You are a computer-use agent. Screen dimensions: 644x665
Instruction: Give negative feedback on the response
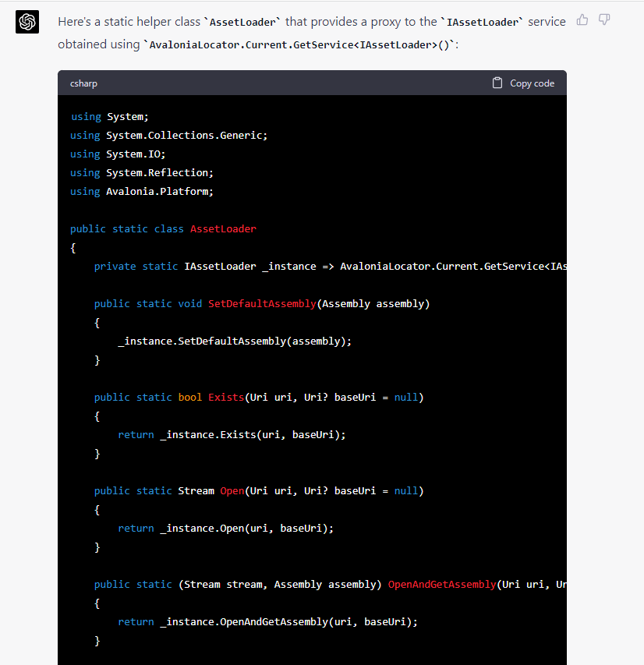click(x=604, y=19)
